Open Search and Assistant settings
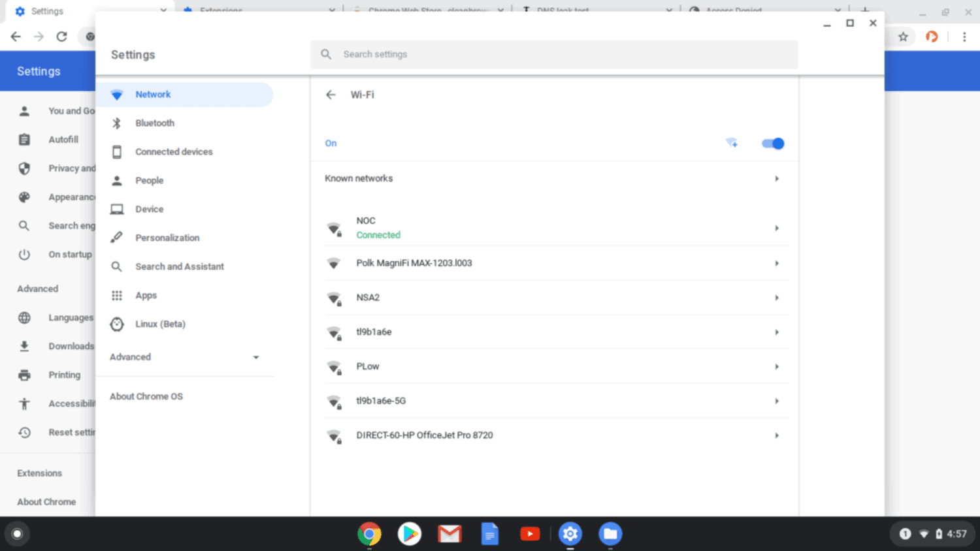980x551 pixels. coord(185,267)
